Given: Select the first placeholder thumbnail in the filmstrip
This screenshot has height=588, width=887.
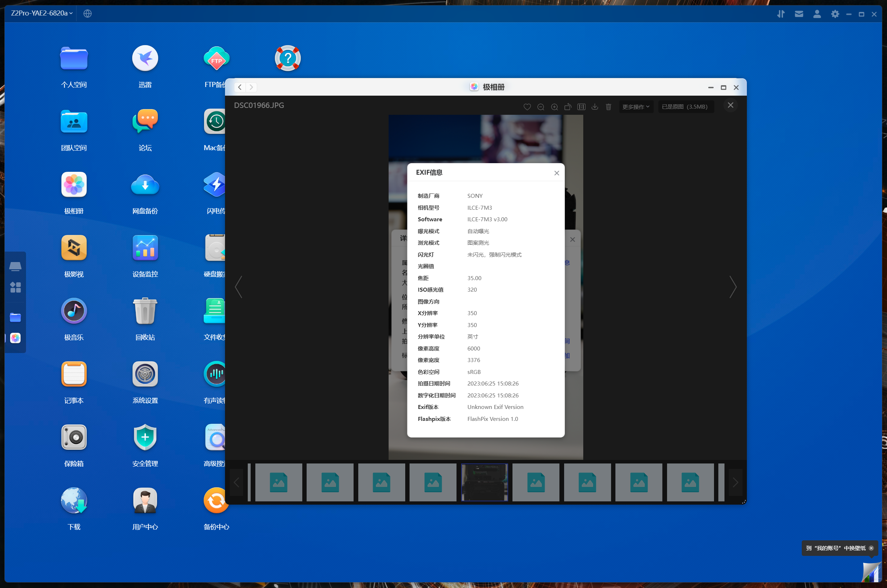Looking at the screenshot, I should [x=278, y=482].
